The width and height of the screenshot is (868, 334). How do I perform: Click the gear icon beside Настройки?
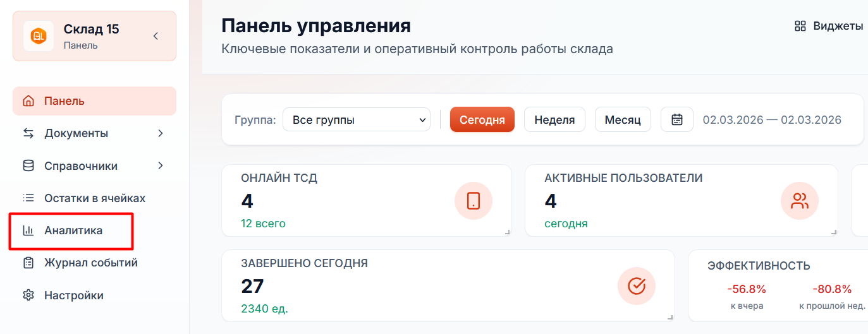coord(28,295)
